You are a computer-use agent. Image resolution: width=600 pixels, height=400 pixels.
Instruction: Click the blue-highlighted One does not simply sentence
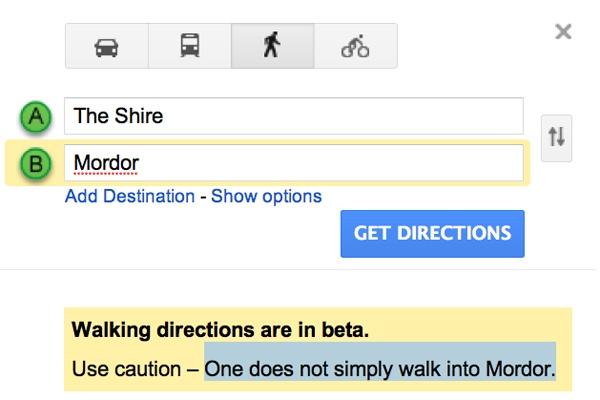(380, 369)
